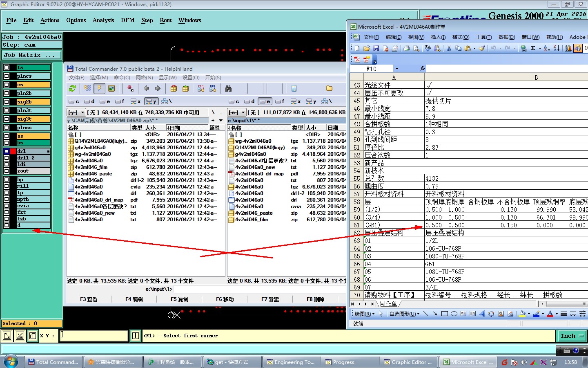This screenshot has width=588, height=368.
Task: Open Print Preview in Excel
Action: (x=416, y=48)
